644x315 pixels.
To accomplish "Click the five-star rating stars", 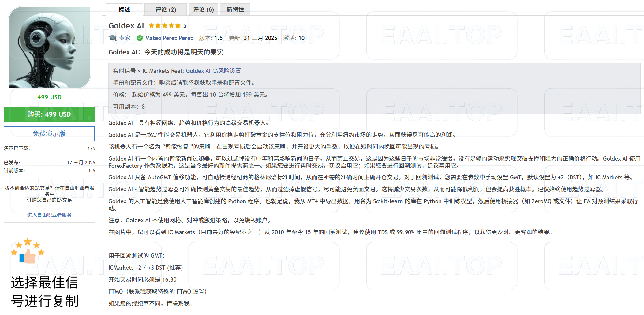I will 165,26.
